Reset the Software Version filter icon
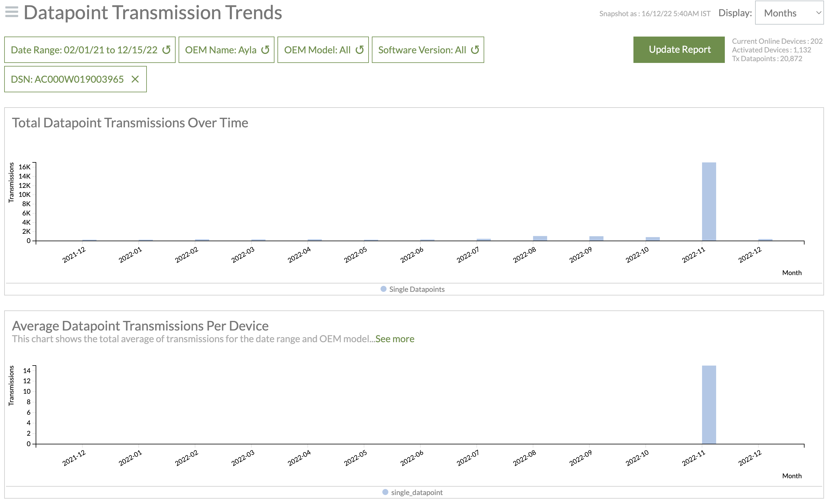 coord(475,50)
